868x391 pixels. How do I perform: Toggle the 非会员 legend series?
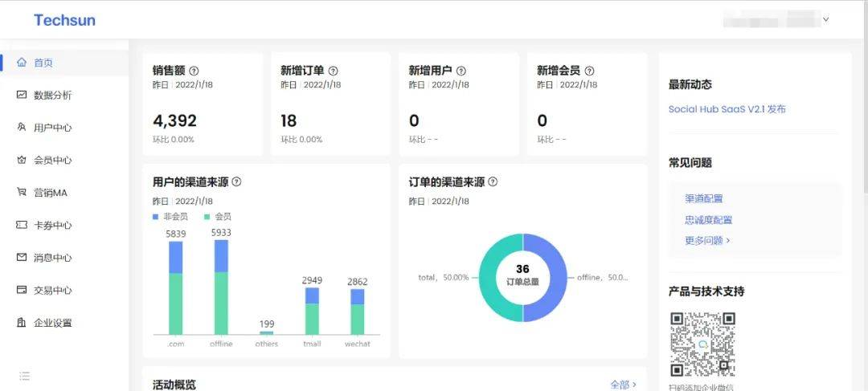[169, 217]
